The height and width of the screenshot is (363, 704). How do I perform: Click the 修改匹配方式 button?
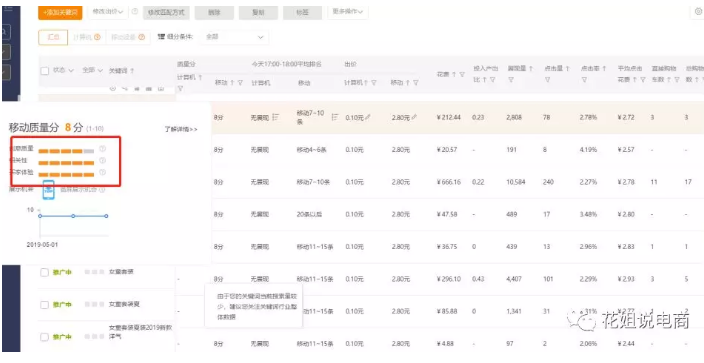click(166, 13)
